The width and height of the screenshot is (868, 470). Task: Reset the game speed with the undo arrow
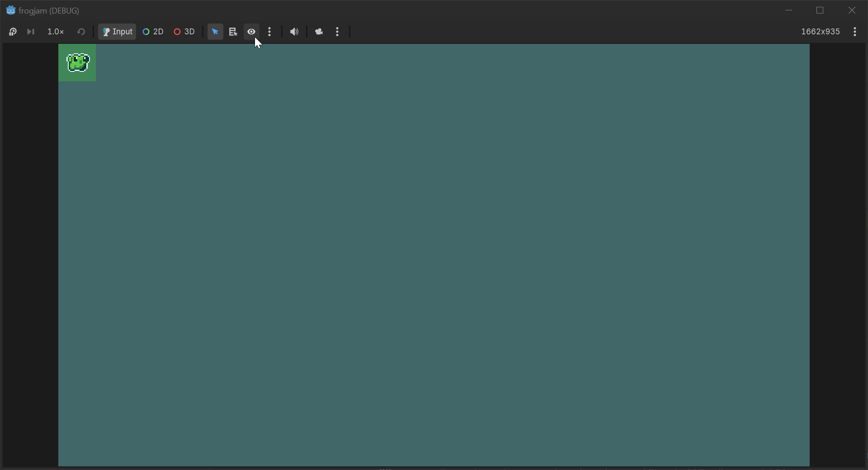pyautogui.click(x=81, y=32)
